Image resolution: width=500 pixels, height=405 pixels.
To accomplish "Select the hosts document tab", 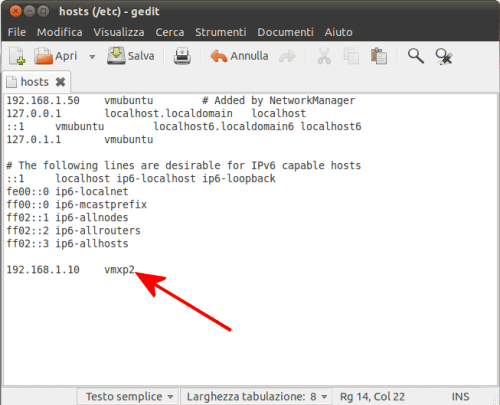I will click(35, 82).
